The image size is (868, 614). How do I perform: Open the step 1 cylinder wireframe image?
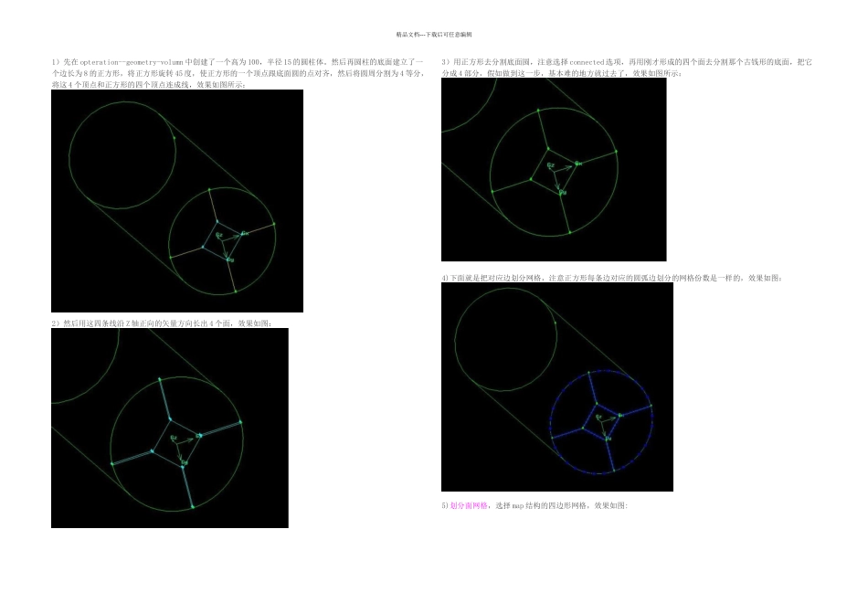177,201
